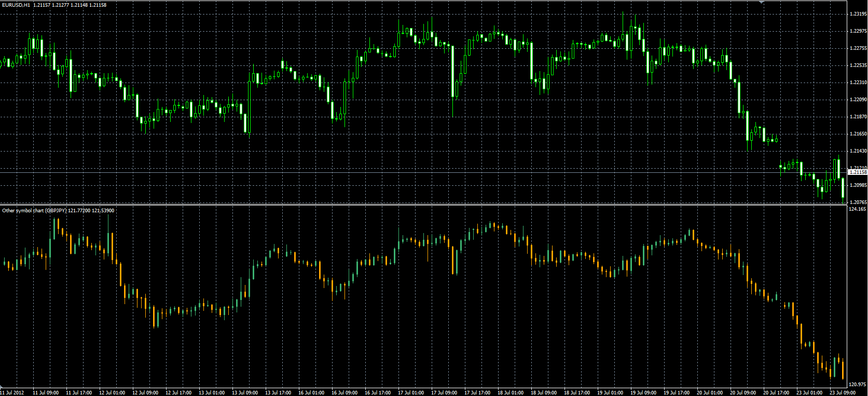
Task: Click the 1.21650 price scale label
Action: [858, 134]
